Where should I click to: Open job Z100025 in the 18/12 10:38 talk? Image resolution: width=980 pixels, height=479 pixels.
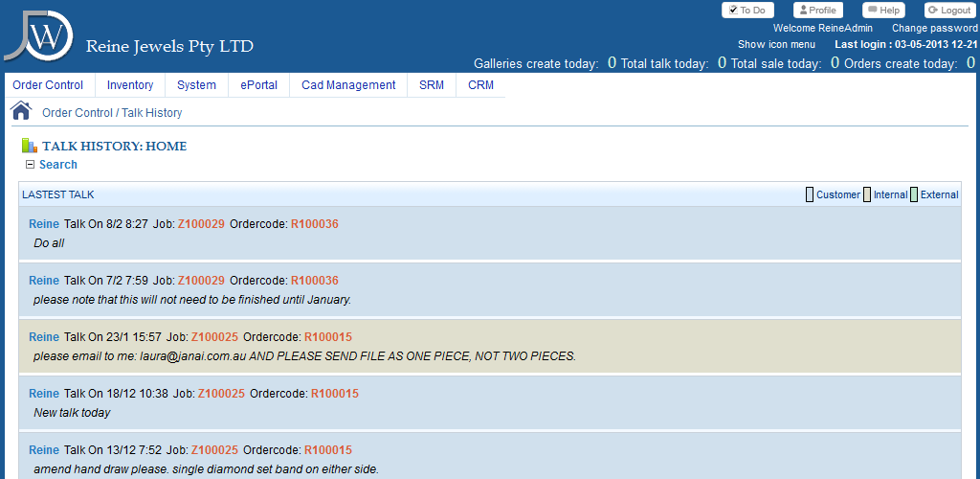221,394
